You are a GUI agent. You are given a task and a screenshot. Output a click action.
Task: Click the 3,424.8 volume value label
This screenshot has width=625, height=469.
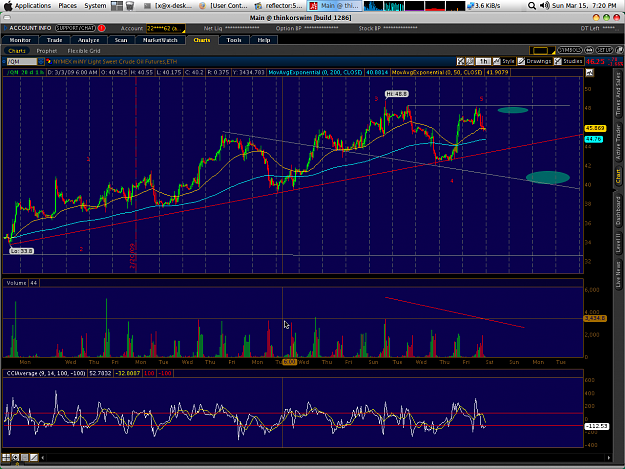[x=595, y=318]
